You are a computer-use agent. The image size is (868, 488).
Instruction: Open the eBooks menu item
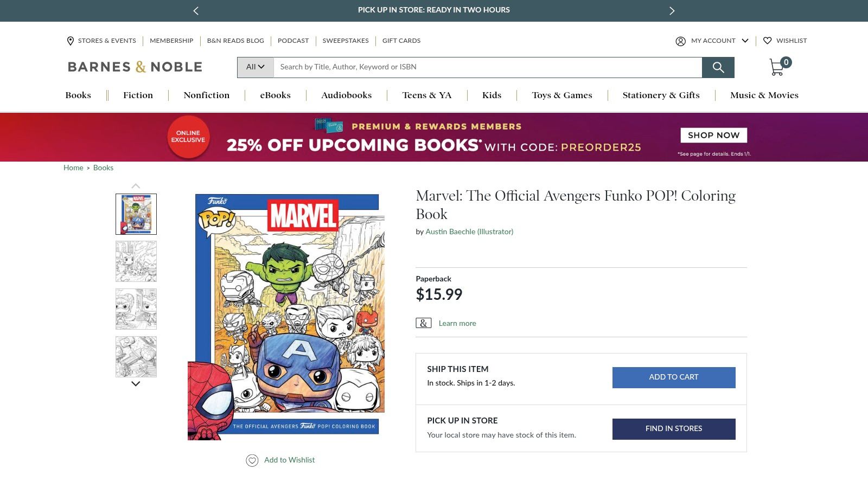coord(275,95)
